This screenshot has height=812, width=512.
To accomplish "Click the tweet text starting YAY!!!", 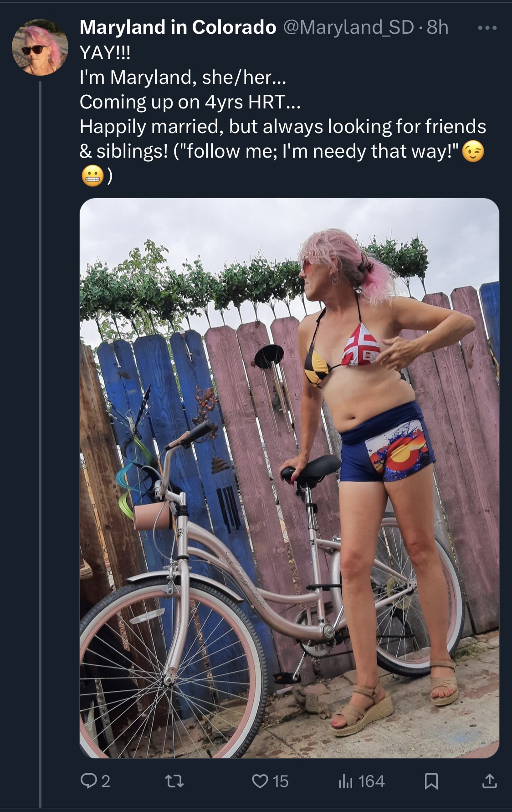I will (x=282, y=114).
